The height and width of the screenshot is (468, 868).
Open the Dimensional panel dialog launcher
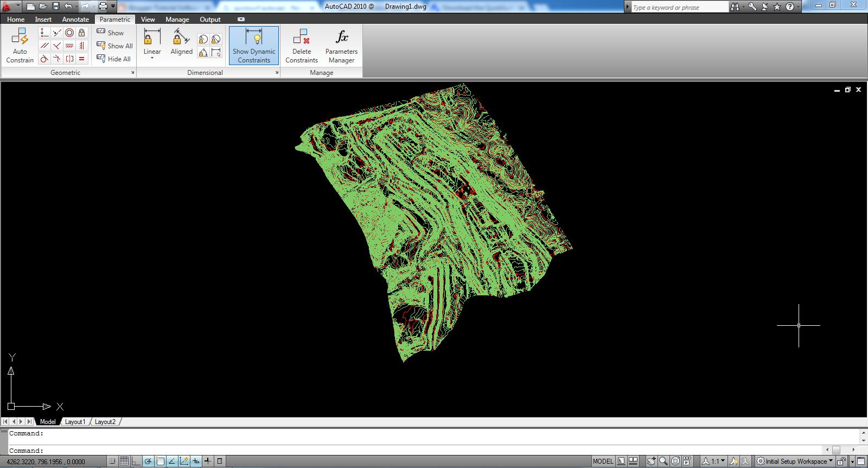(x=277, y=73)
